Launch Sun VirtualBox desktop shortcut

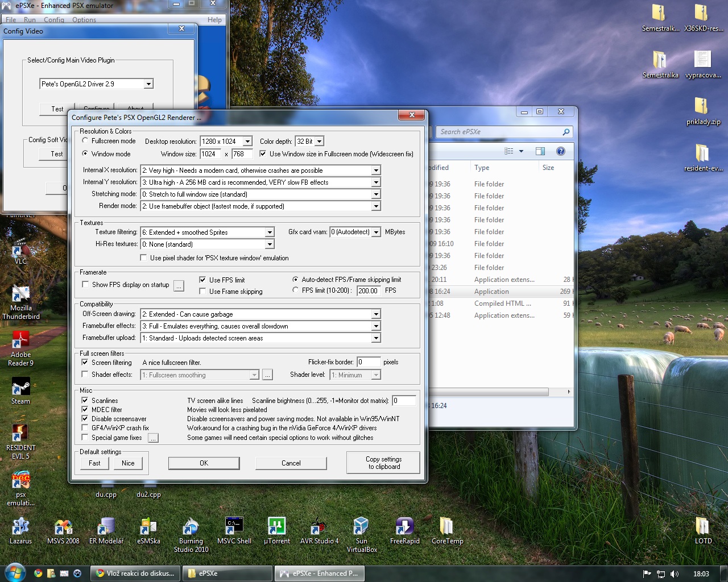click(x=362, y=535)
